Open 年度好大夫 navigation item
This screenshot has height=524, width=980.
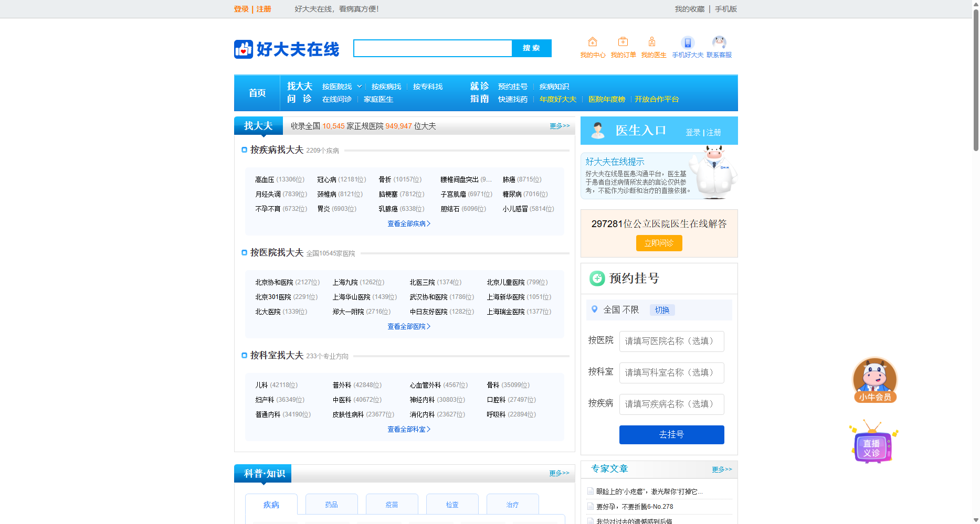558,99
